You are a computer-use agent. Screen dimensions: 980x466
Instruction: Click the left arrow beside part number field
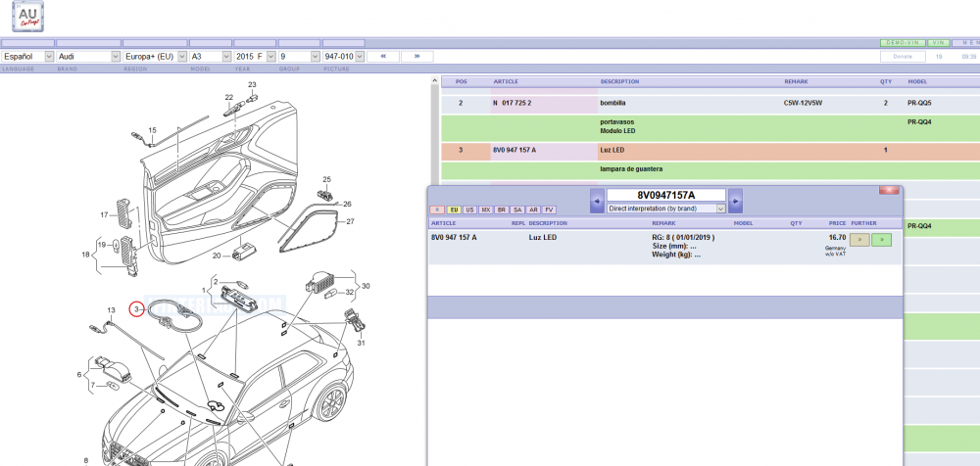(597, 201)
